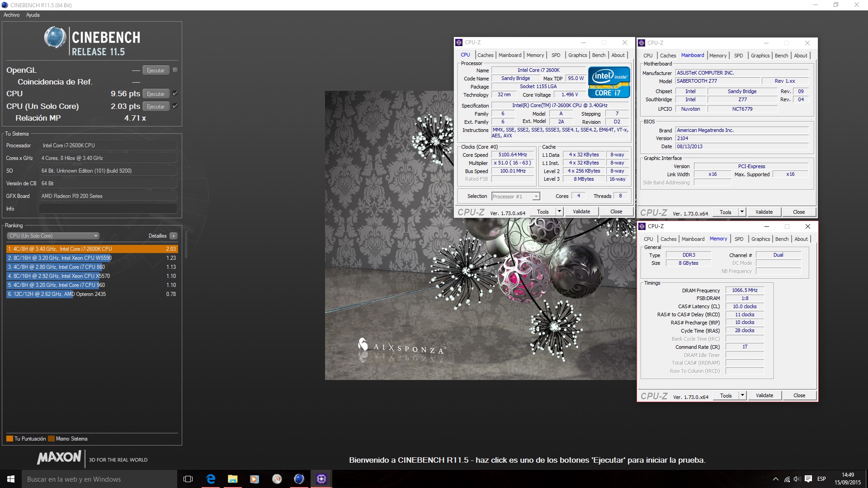Click Close button in CPU tab CPU-Z window
The width and height of the screenshot is (868, 488).
(x=616, y=211)
